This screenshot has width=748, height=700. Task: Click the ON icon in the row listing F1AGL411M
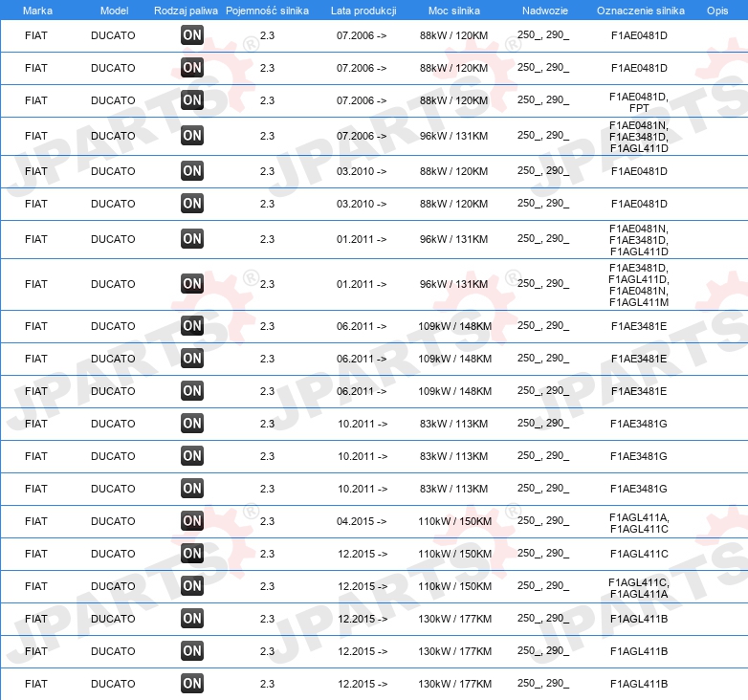click(x=192, y=284)
